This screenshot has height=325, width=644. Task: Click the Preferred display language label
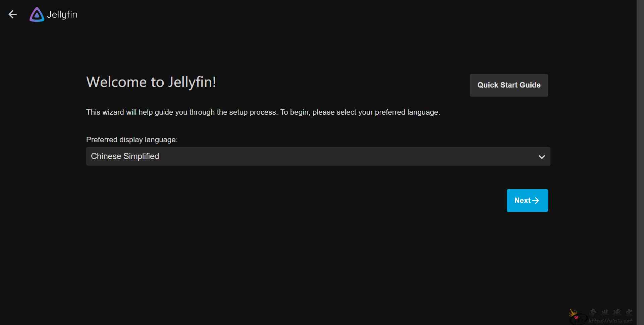(x=132, y=140)
